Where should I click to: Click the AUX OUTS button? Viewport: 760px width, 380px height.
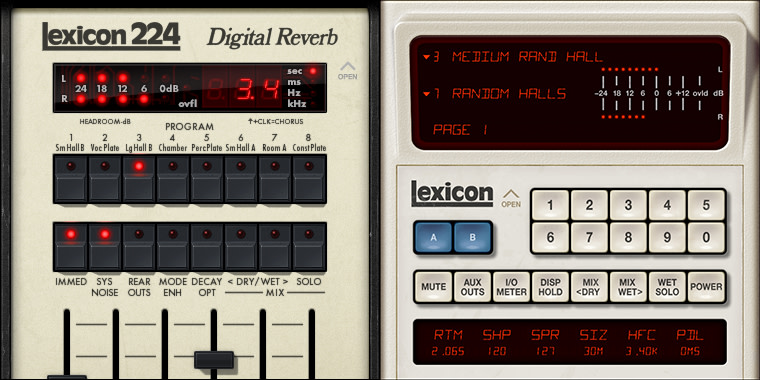(473, 287)
